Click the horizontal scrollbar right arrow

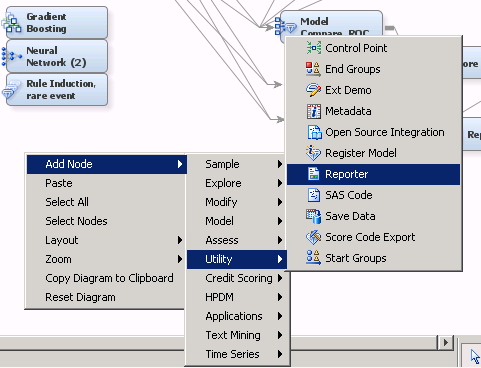(446, 343)
